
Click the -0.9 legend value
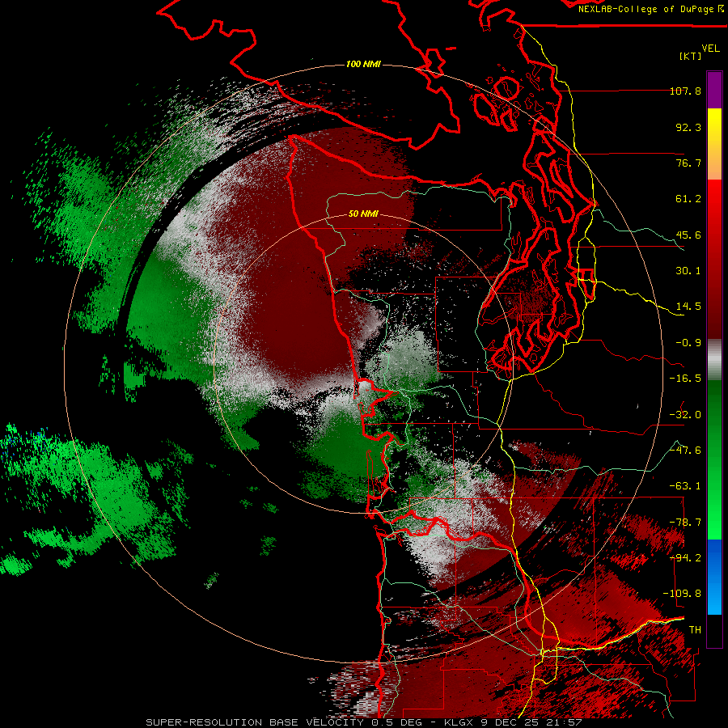tap(688, 343)
